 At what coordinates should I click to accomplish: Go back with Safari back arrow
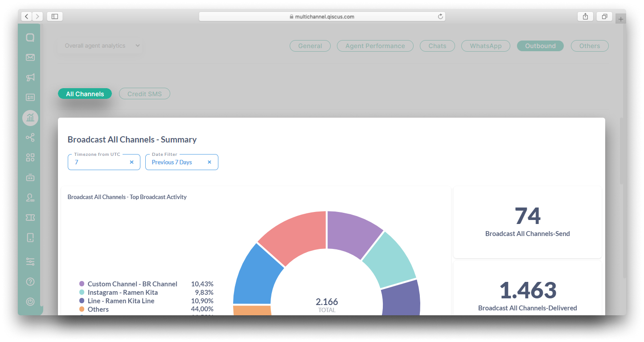(x=26, y=16)
